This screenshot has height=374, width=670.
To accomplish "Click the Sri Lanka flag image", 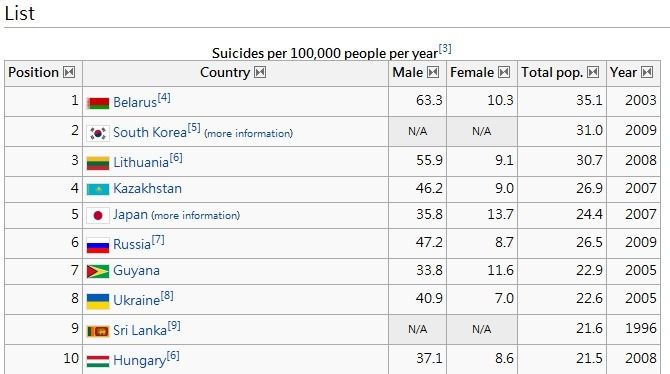I will tap(98, 331).
